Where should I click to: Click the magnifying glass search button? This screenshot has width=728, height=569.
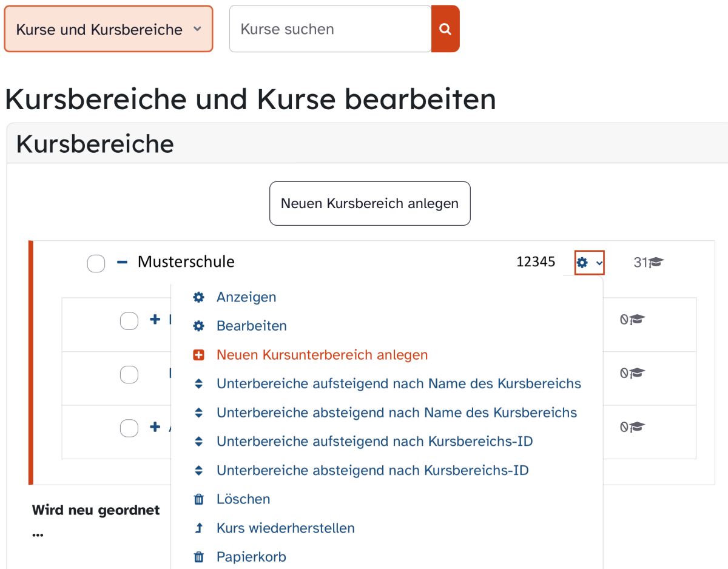pyautogui.click(x=445, y=29)
